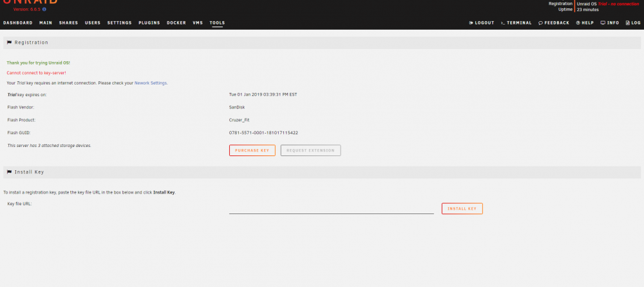This screenshot has width=644, height=287.
Task: Click the Request Extension button
Action: [x=310, y=150]
